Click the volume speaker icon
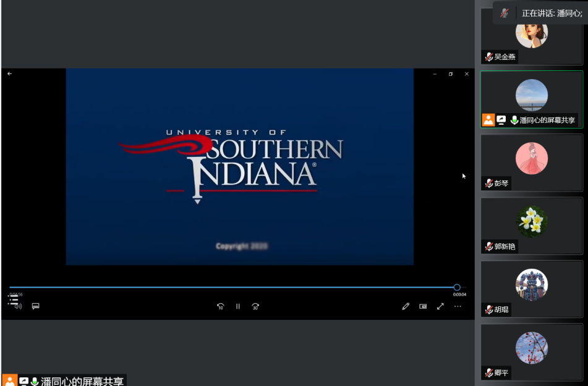 19,306
